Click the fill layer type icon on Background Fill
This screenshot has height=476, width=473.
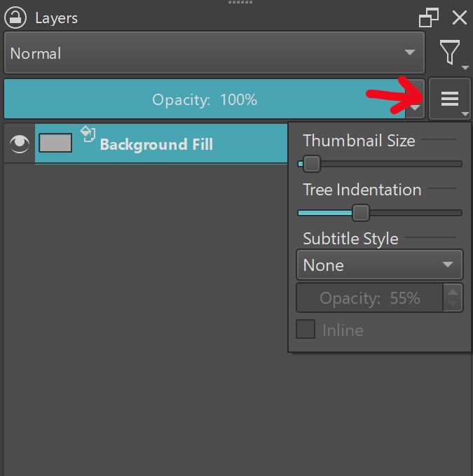pos(88,134)
